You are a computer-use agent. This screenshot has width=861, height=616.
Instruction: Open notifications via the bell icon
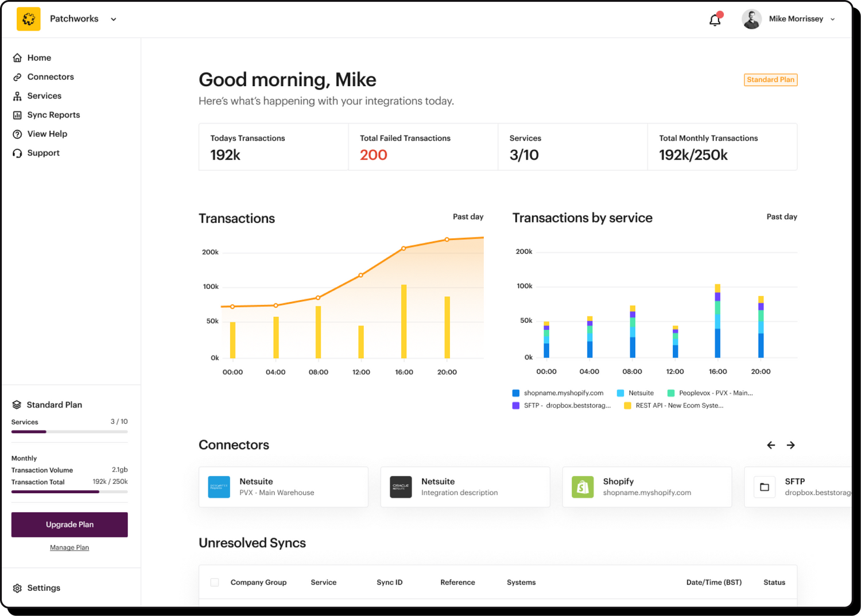coord(715,19)
